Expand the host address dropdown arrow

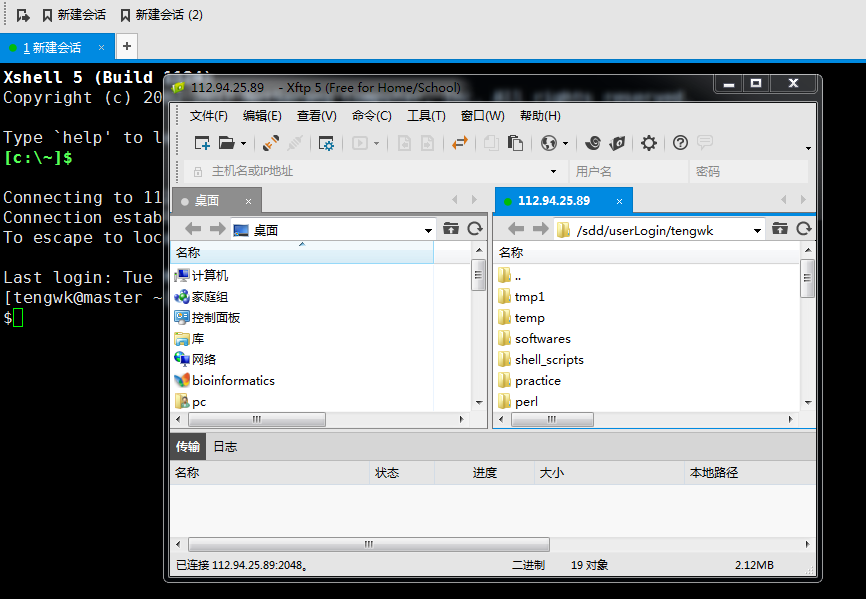553,172
